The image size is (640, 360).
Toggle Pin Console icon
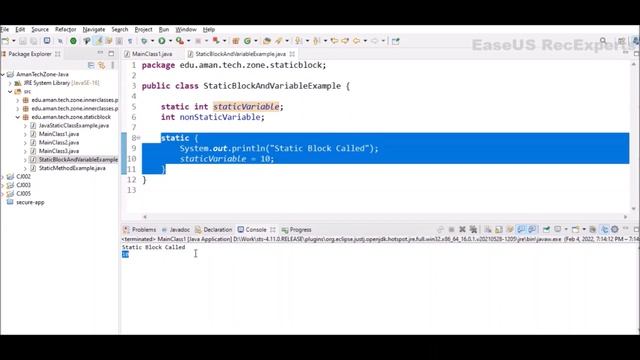pos(546,229)
